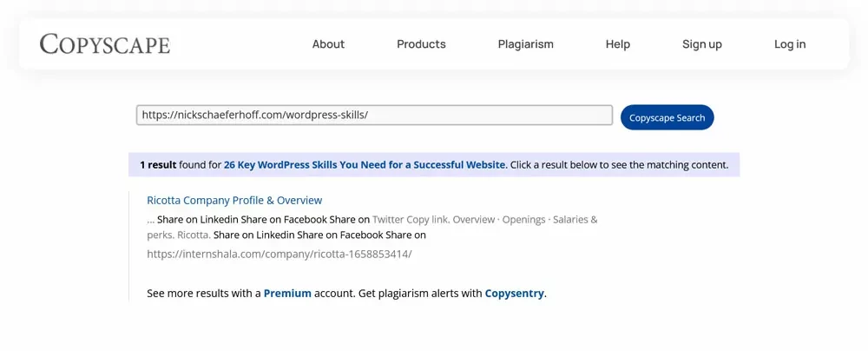Open the About menu item
The height and width of the screenshot is (351, 868).
coord(328,44)
